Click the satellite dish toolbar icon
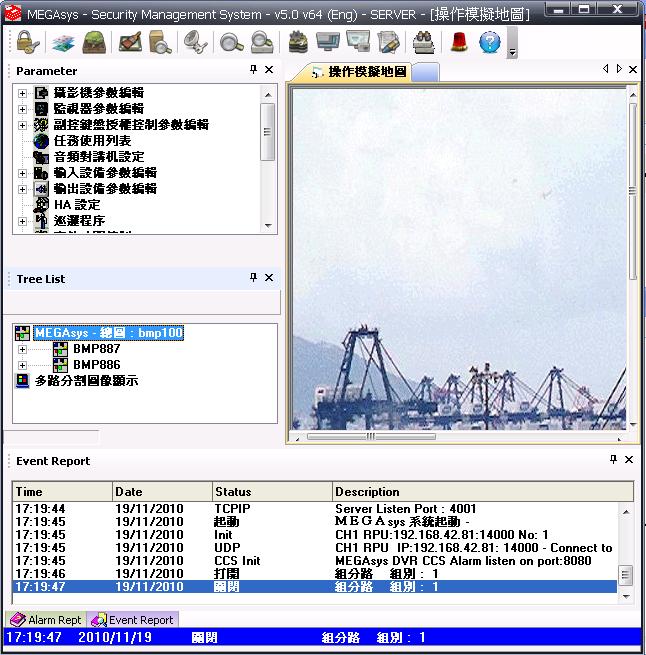Viewport: 646px width, 655px height. click(x=194, y=42)
